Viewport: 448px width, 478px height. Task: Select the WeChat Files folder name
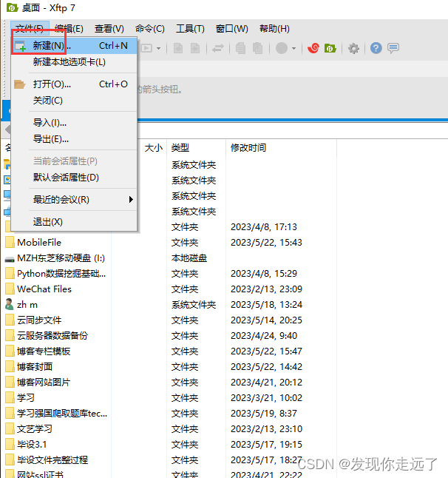pyautogui.click(x=44, y=289)
